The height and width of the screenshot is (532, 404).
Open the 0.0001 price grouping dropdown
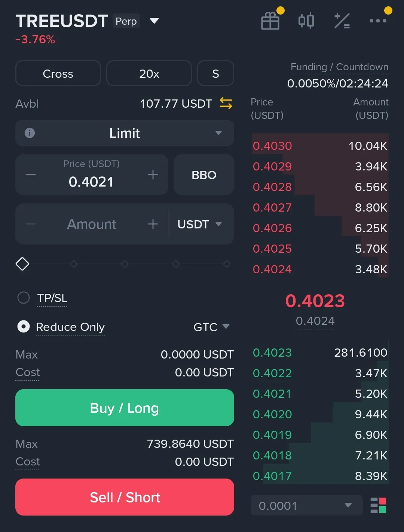pyautogui.click(x=306, y=505)
